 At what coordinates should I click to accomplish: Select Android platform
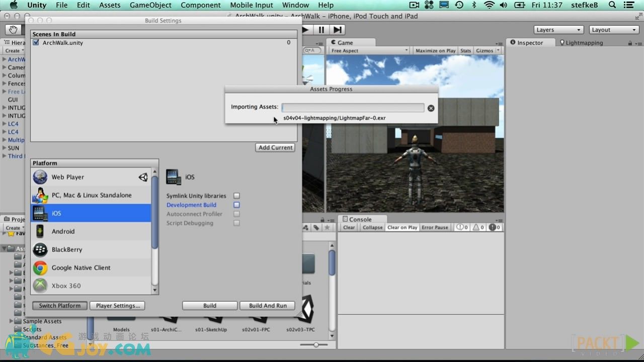click(91, 231)
